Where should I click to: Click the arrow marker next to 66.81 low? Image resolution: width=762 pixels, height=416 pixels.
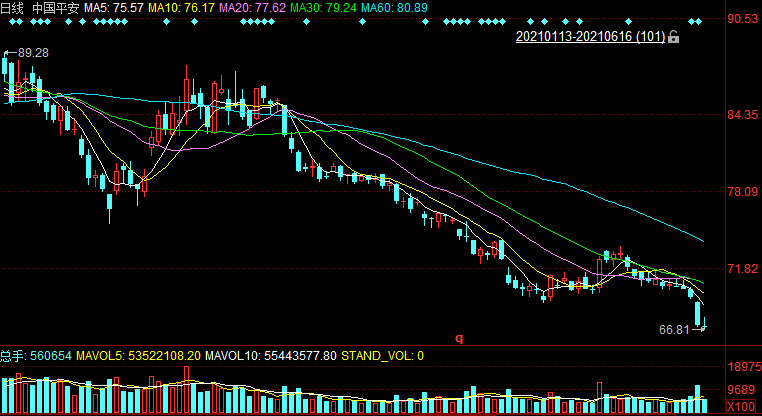[x=699, y=329]
